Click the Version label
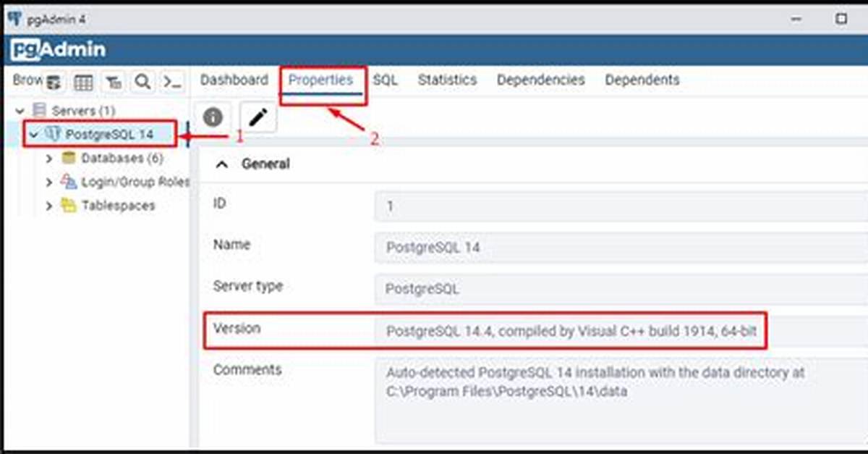Image resolution: width=868 pixels, height=454 pixels. point(237,328)
